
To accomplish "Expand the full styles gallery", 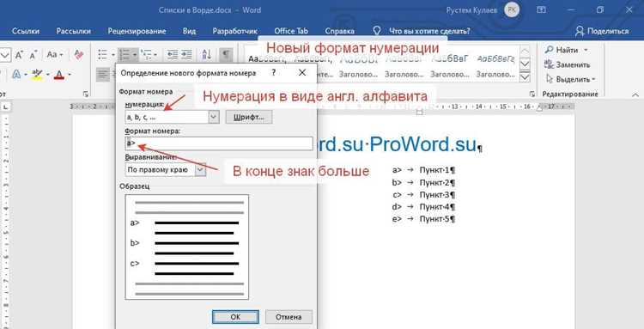I will click(x=525, y=77).
